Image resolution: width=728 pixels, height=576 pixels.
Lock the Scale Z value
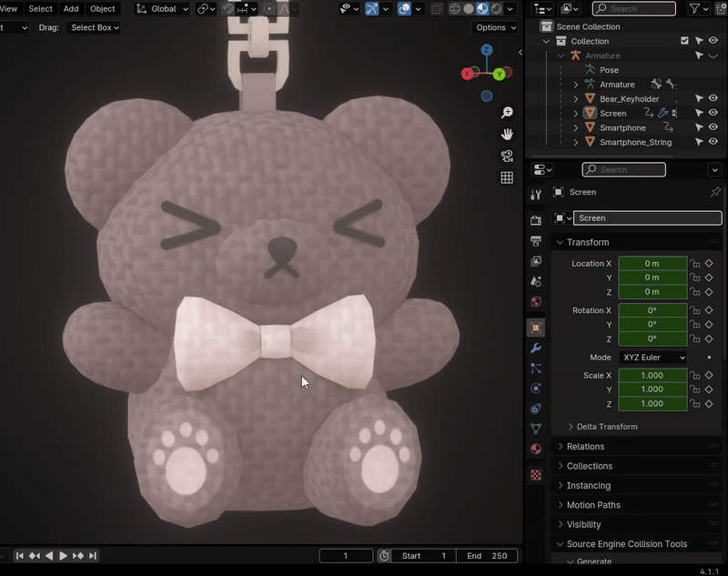[695, 404]
